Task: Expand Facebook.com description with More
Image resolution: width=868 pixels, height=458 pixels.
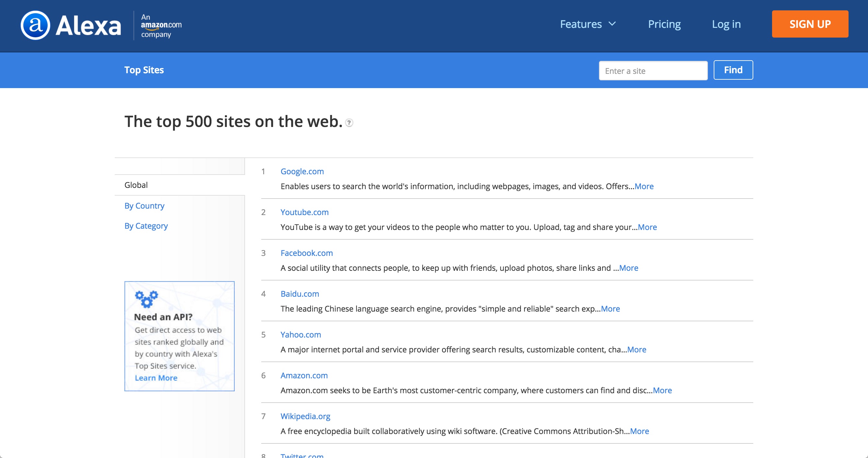Action: tap(628, 268)
